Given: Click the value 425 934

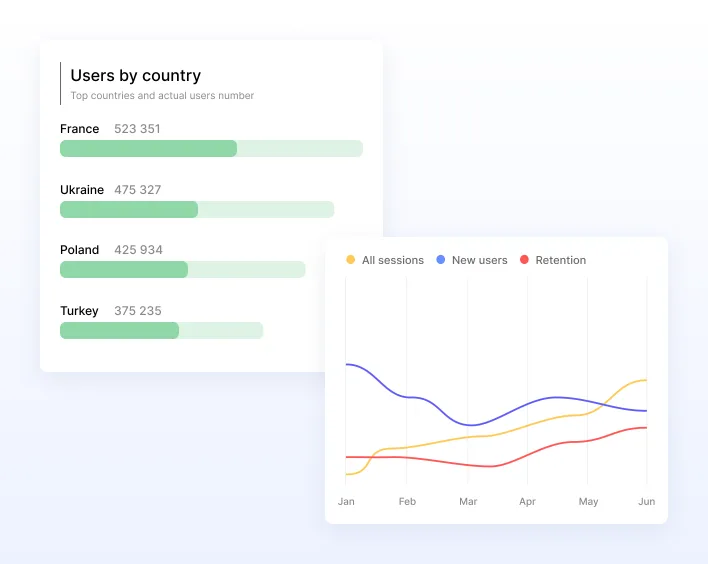Looking at the screenshot, I should [x=138, y=250].
